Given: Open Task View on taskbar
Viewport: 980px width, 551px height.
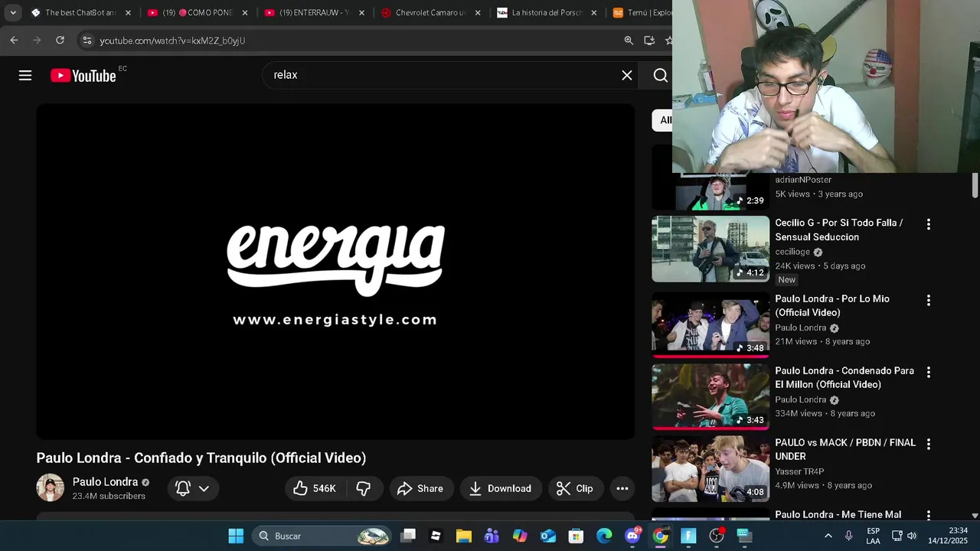Looking at the screenshot, I should click(x=408, y=536).
